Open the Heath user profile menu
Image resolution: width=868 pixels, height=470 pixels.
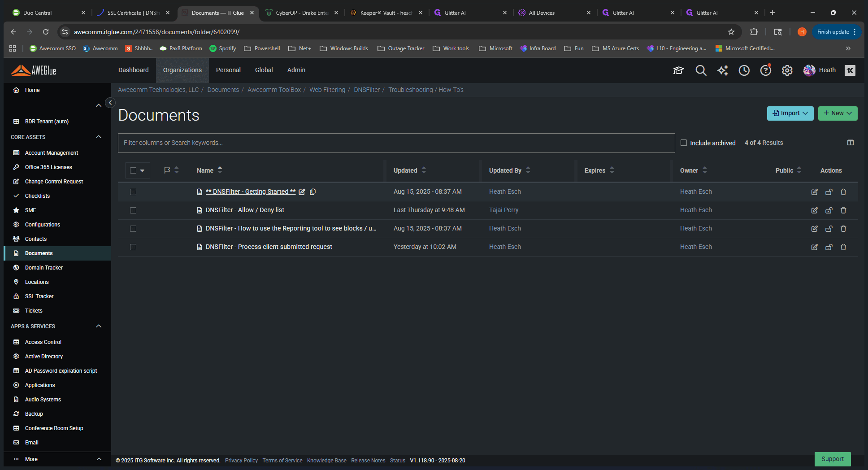(x=820, y=70)
